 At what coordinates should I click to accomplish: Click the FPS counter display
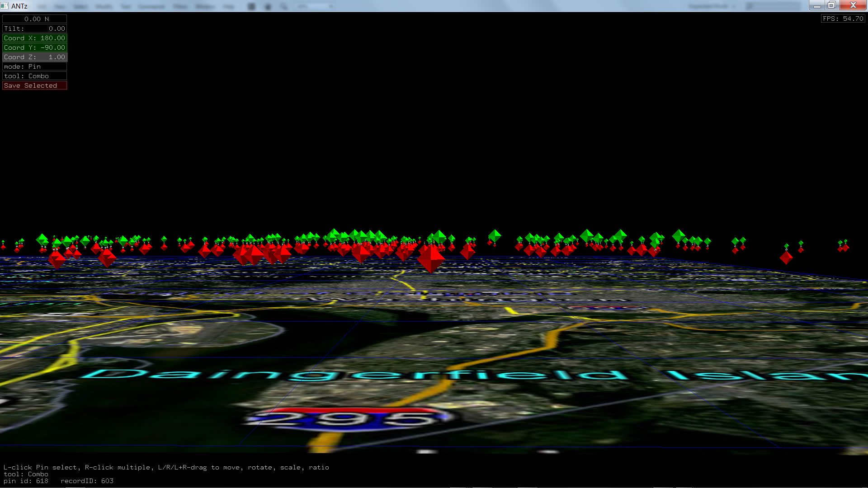(843, 19)
